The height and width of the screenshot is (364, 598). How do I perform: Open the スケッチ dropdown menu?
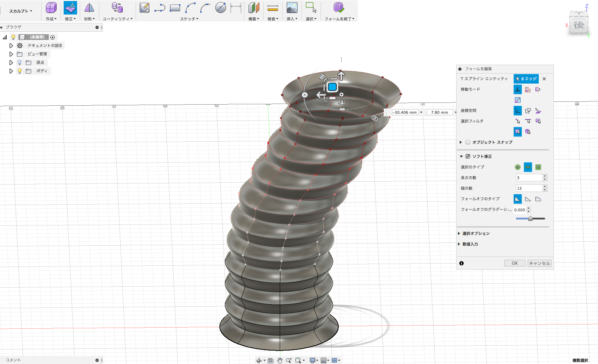(189, 19)
